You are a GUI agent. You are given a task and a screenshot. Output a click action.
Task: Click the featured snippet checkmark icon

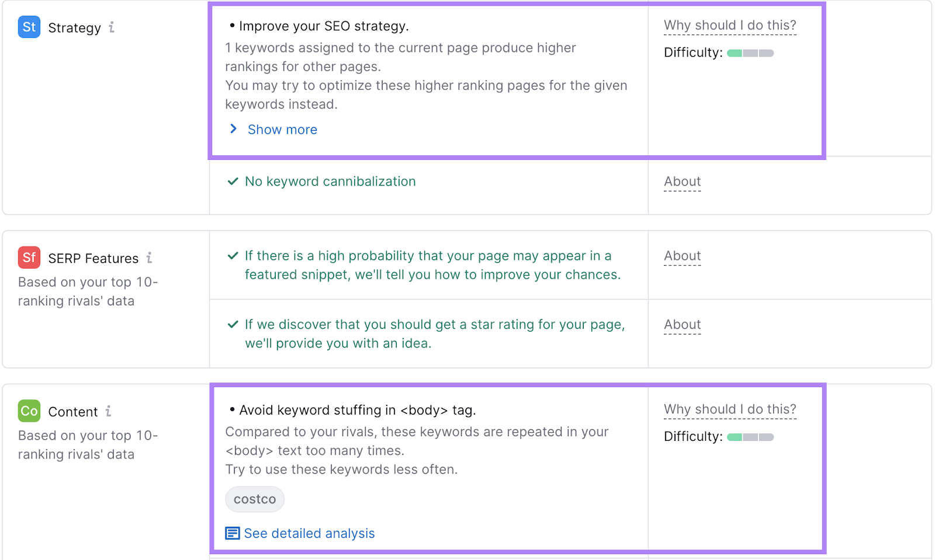[233, 256]
